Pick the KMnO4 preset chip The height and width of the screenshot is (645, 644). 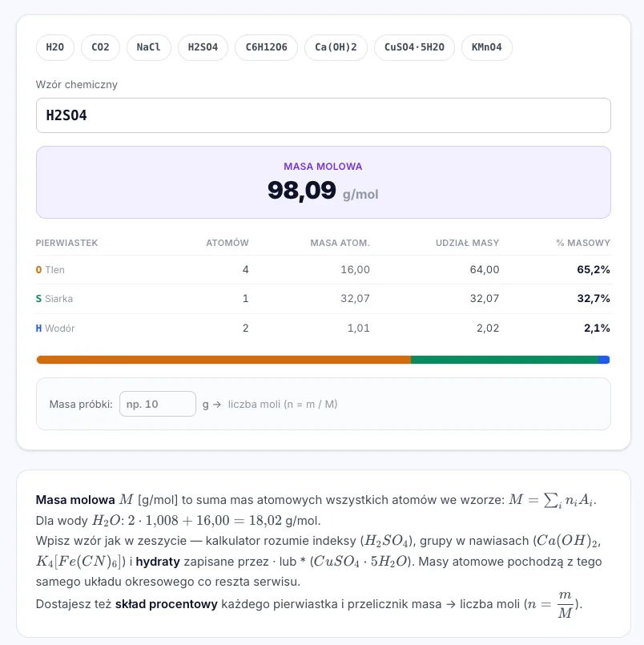[486, 47]
